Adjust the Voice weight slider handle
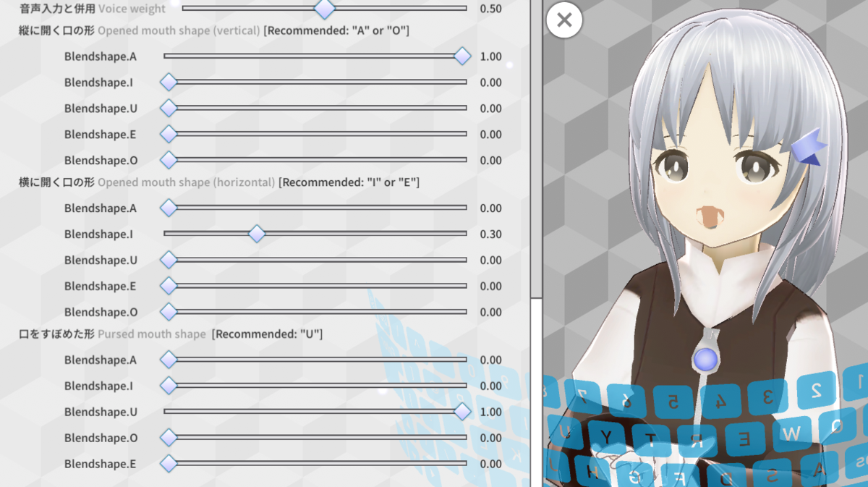This screenshot has height=487, width=868. (x=325, y=9)
